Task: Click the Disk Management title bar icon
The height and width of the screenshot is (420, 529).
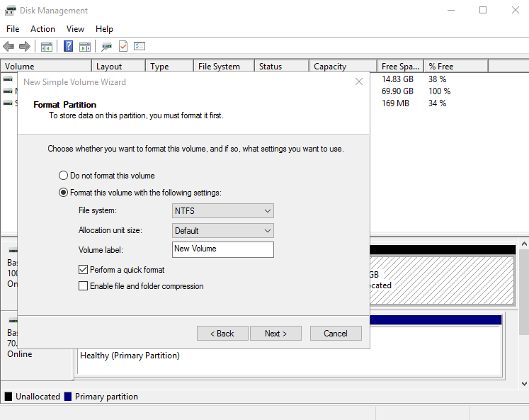Action: [10, 11]
